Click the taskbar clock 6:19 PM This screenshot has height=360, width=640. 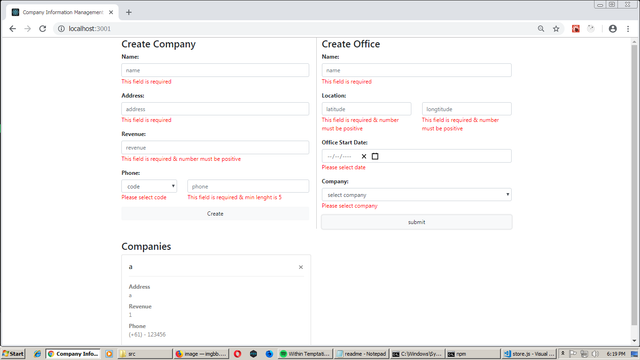point(616,354)
